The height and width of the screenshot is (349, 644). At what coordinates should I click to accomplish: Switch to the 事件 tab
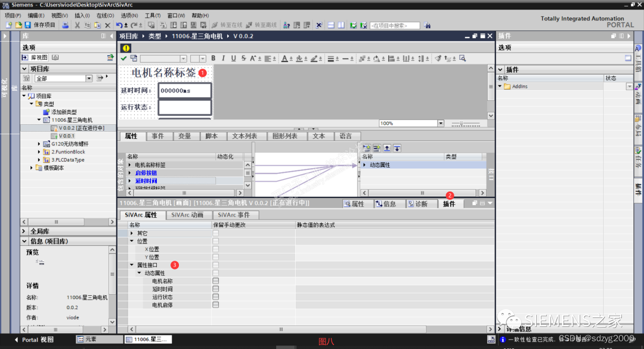pos(157,136)
